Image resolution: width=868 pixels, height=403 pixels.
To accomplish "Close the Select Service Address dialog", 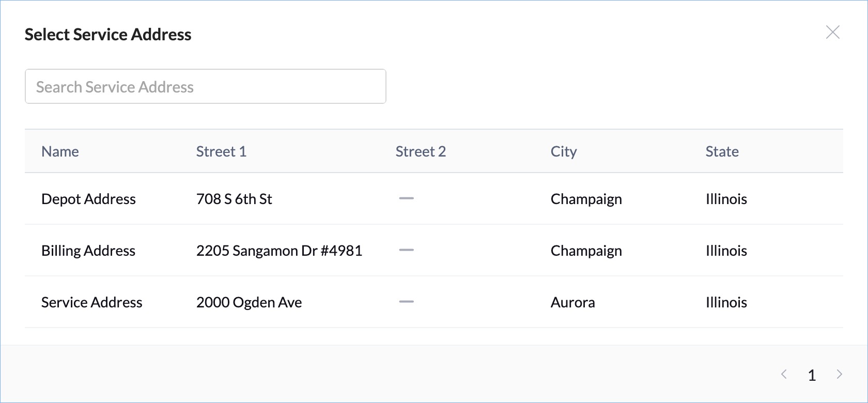I will (x=832, y=33).
